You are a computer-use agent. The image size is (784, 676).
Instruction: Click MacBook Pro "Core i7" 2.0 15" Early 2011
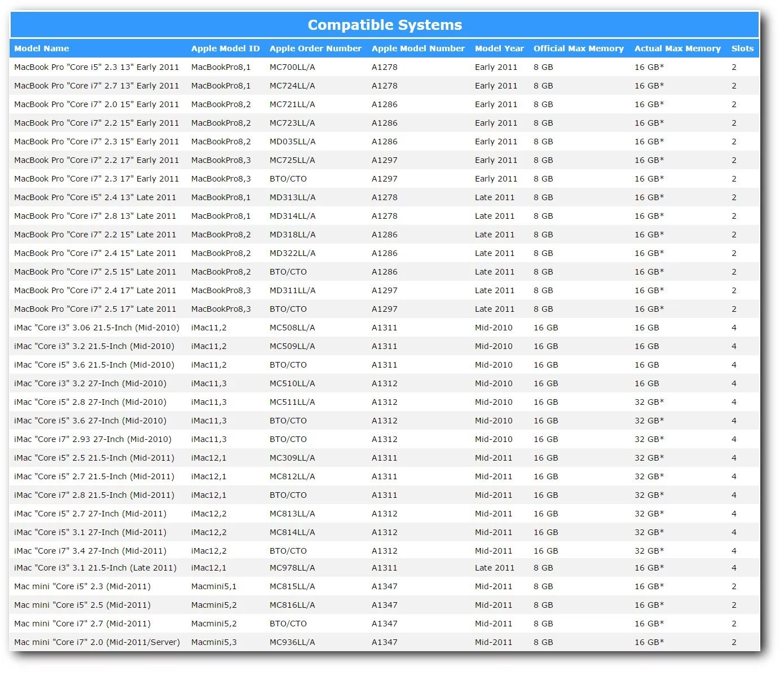96,104
